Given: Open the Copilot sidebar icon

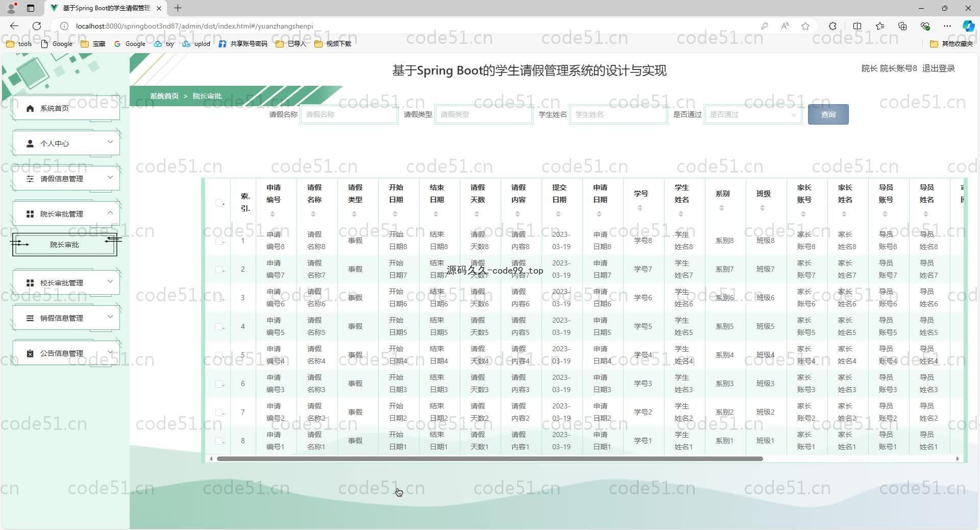Looking at the screenshot, I should pyautogui.click(x=968, y=26).
